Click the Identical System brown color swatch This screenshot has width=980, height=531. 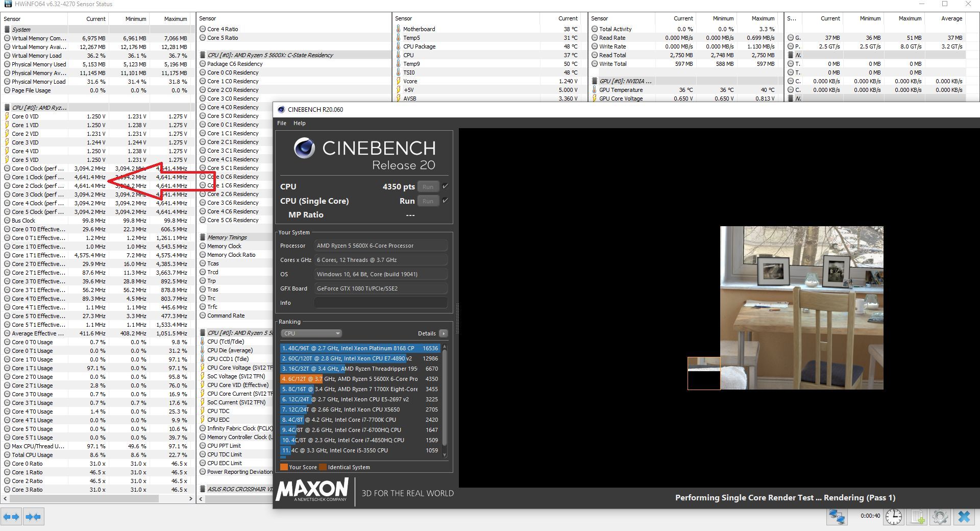[323, 467]
